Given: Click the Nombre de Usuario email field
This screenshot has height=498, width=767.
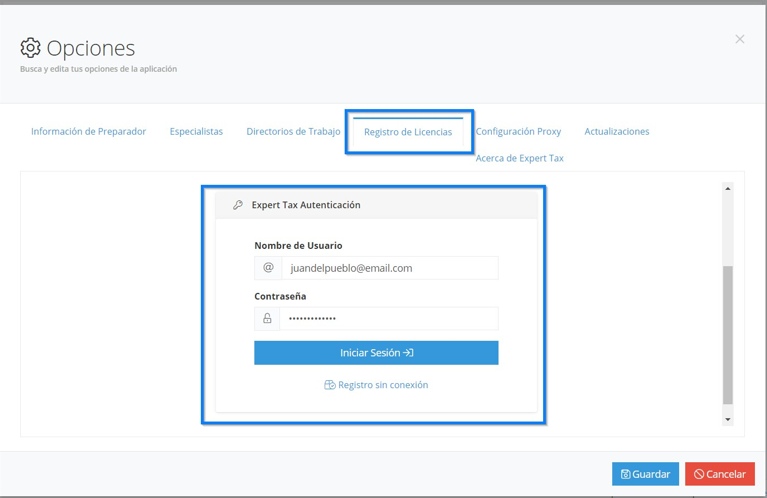Looking at the screenshot, I should tap(390, 268).
